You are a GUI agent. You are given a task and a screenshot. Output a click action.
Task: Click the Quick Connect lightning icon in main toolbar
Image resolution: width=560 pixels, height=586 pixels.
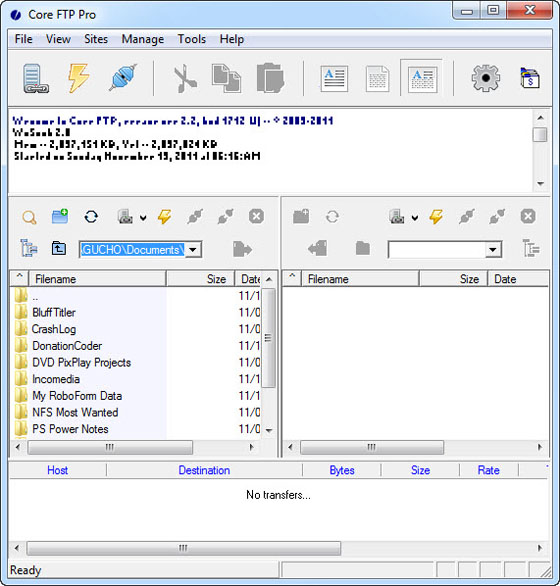click(x=79, y=78)
